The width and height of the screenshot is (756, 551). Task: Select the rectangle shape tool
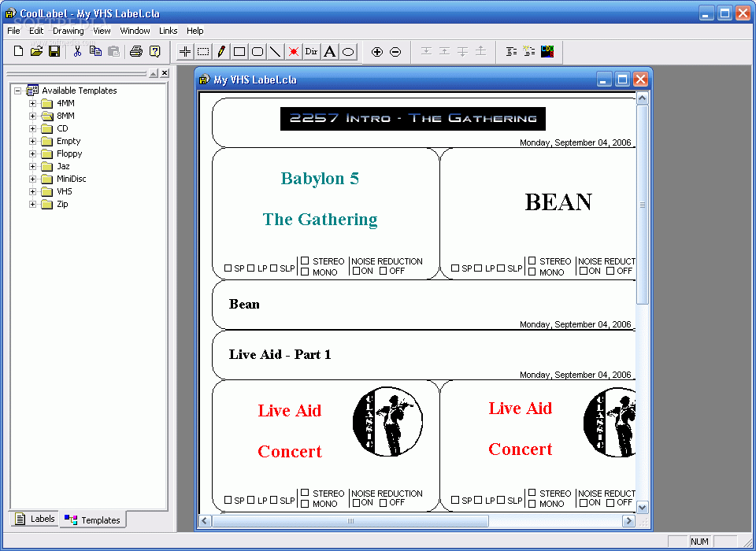point(239,52)
